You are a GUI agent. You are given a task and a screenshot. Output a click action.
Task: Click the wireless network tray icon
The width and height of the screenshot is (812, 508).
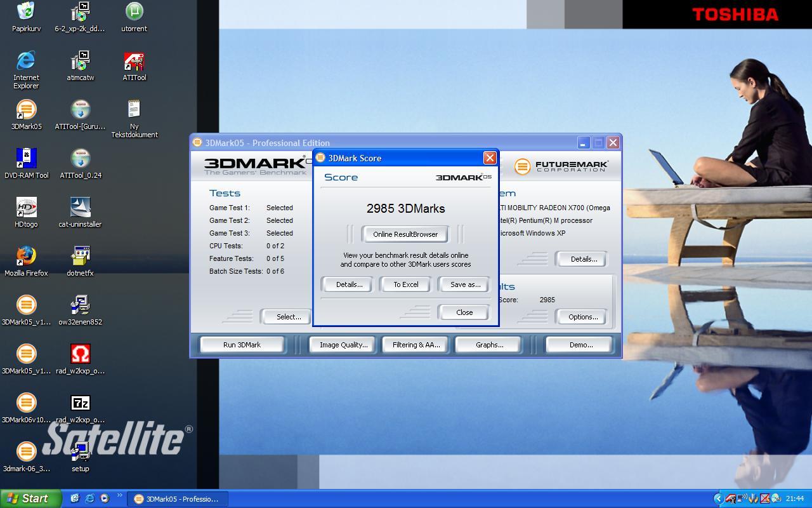click(742, 498)
